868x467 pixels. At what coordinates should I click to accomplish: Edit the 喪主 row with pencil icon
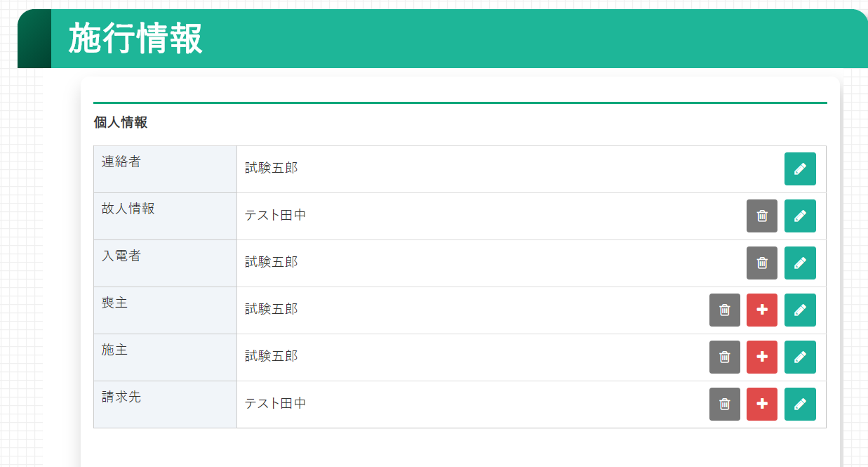pyautogui.click(x=800, y=310)
